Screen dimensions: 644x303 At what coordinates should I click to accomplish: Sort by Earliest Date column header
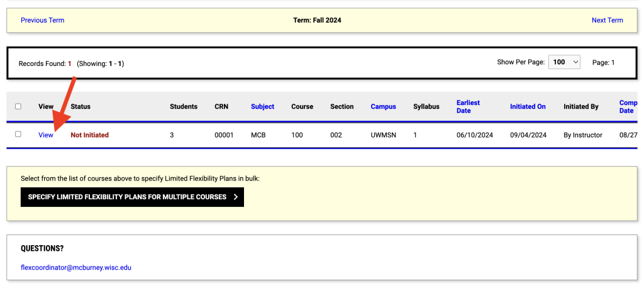click(468, 106)
